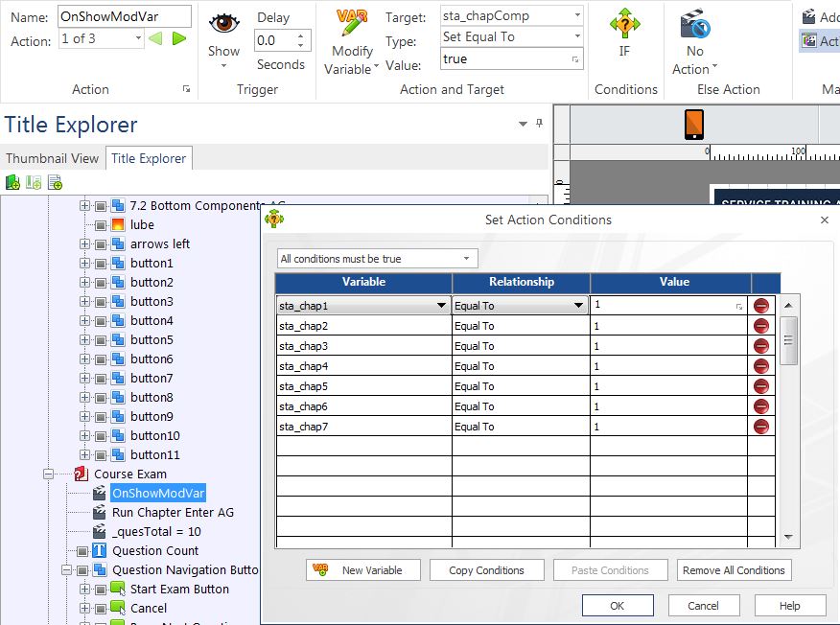Click the Course Exam test icon
Viewport: 840px width, 625px height.
(81, 474)
